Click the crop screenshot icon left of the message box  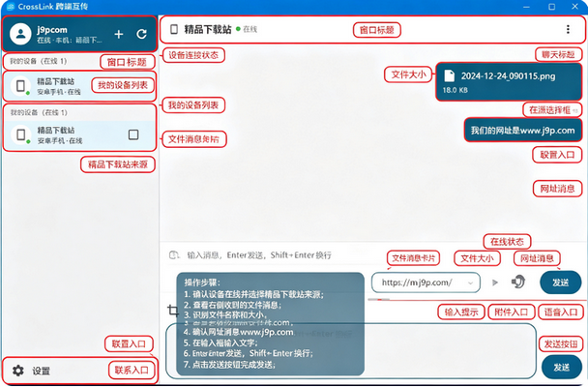point(173,311)
